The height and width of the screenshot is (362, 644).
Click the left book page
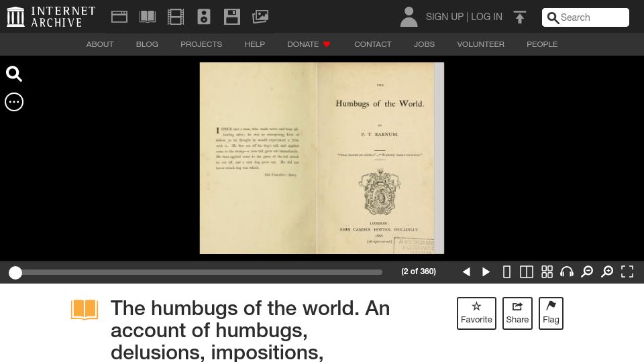(258, 158)
